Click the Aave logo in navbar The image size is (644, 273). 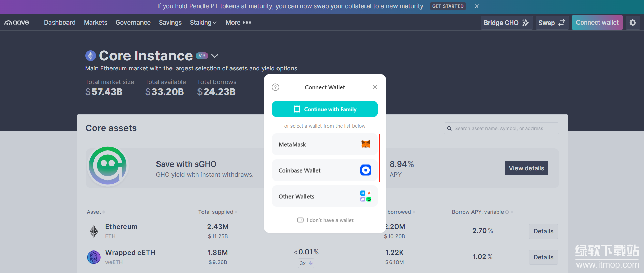(x=17, y=23)
